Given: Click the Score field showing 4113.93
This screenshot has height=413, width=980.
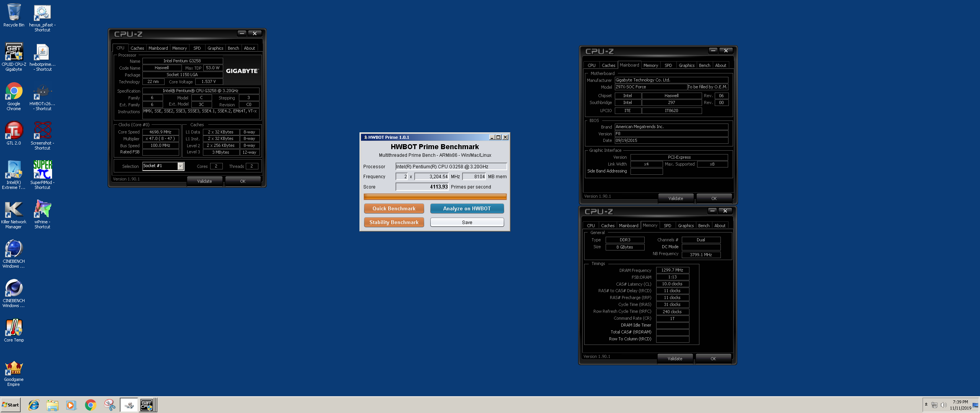Looking at the screenshot, I should (x=422, y=187).
